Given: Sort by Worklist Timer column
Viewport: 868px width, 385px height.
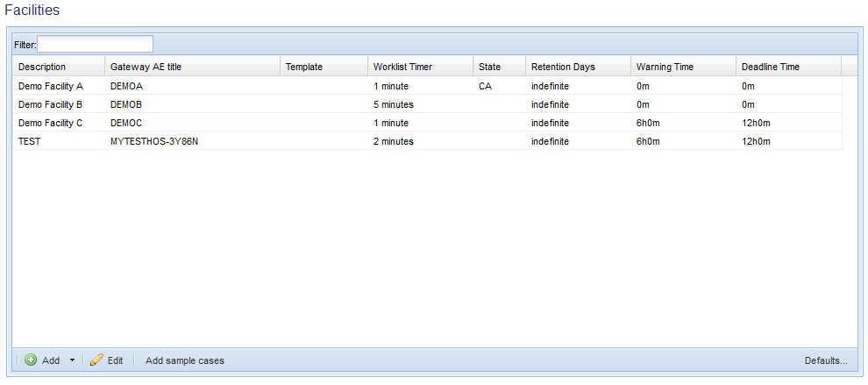Looking at the screenshot, I should tap(421, 67).
